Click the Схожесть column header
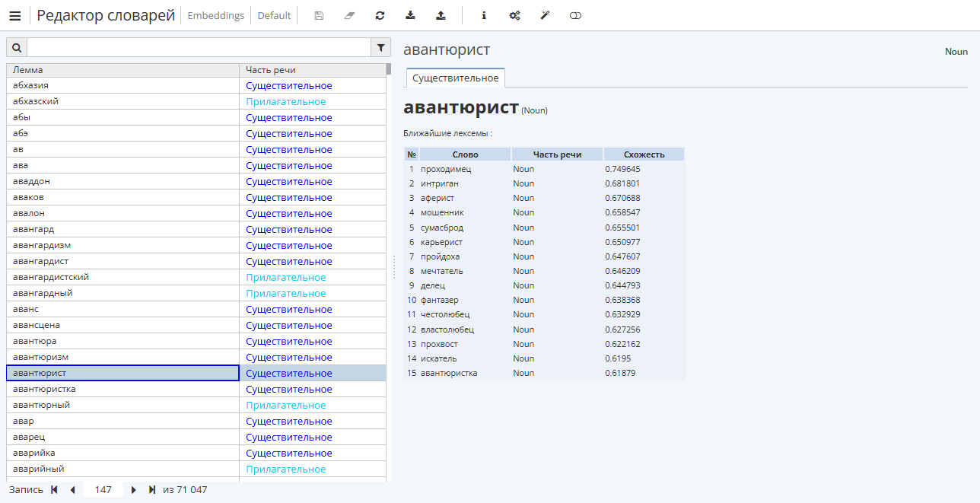The height and width of the screenshot is (503, 980). pyautogui.click(x=644, y=154)
